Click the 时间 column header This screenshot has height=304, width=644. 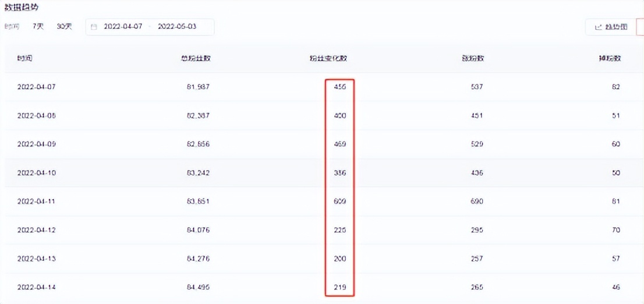pos(25,58)
